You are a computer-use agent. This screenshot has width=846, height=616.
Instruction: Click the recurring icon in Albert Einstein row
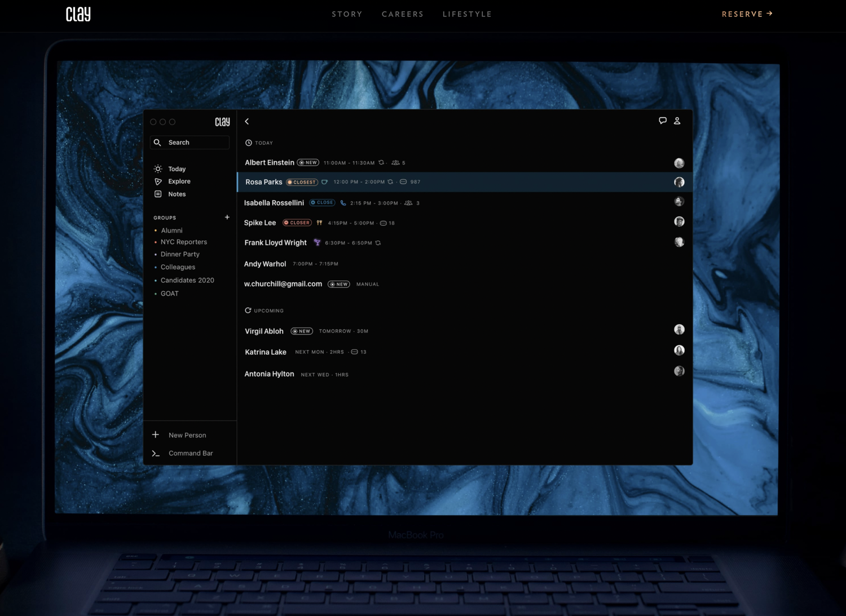pyautogui.click(x=381, y=162)
